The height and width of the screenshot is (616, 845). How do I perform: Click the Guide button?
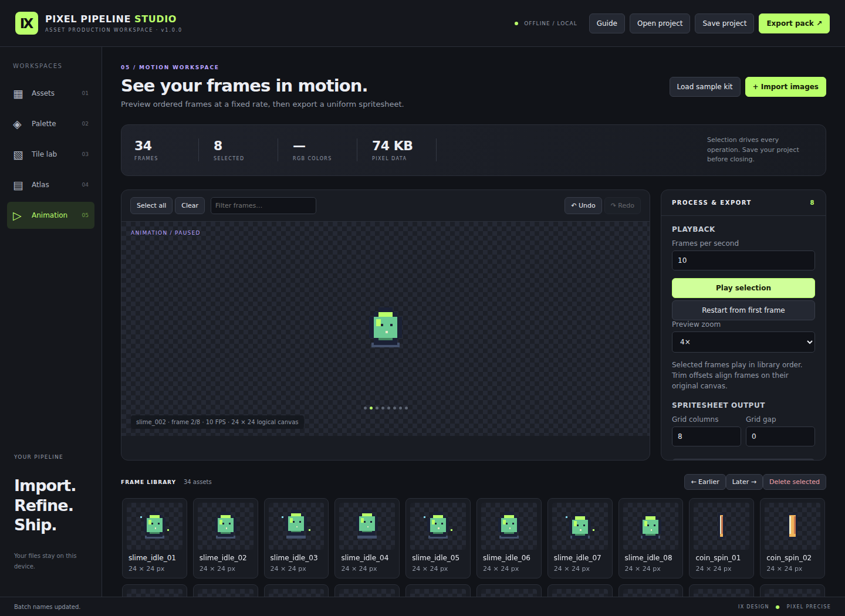pos(607,23)
